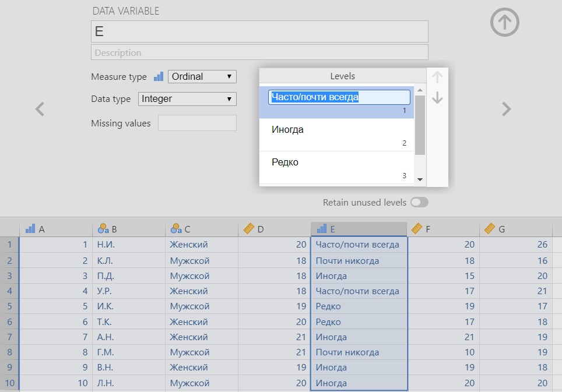Click the level label Часто/почти всегда edit box
This screenshot has height=392, width=562.
pyautogui.click(x=339, y=97)
